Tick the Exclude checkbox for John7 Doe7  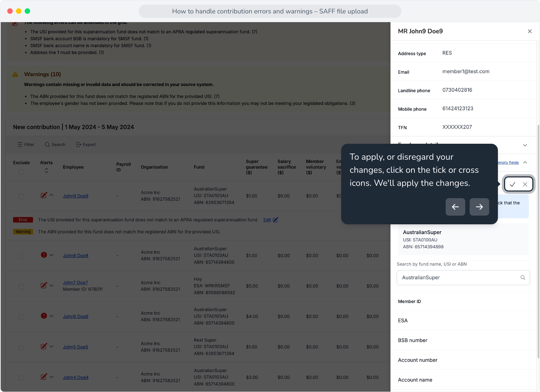tap(21, 286)
